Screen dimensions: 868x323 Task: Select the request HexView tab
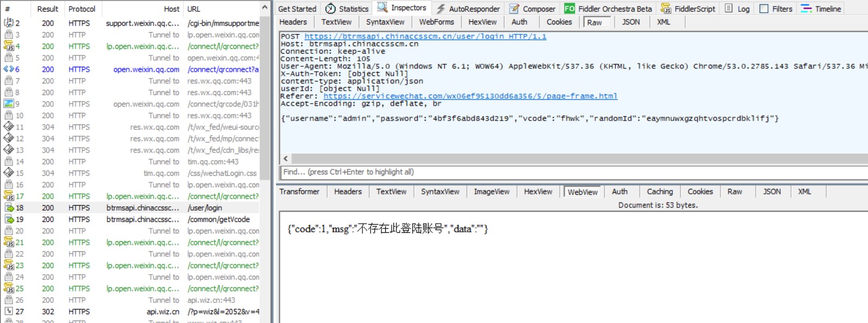(x=482, y=22)
